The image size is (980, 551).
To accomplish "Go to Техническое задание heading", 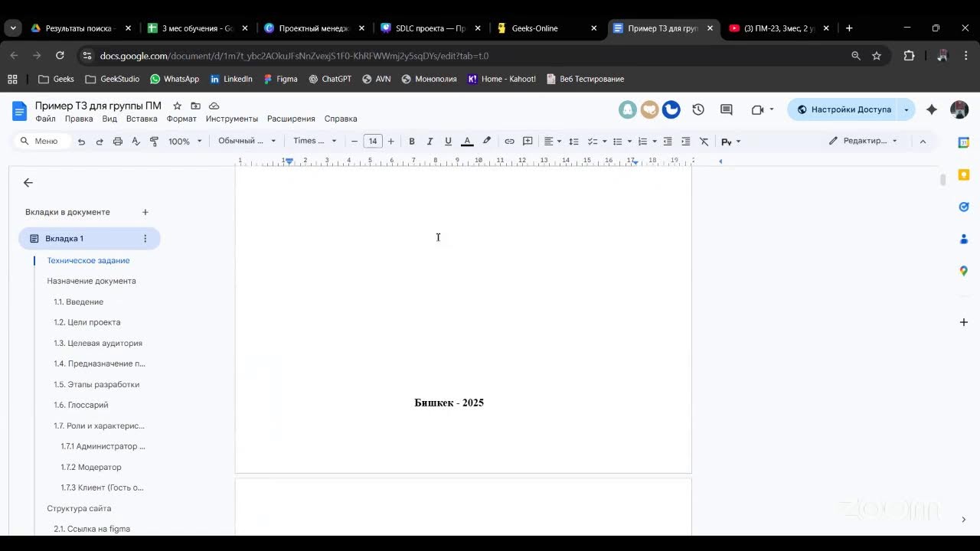I will coord(88,260).
